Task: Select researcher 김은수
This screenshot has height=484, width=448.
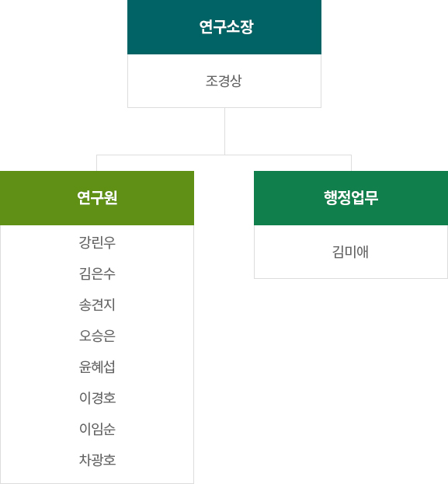Action: pos(97,273)
